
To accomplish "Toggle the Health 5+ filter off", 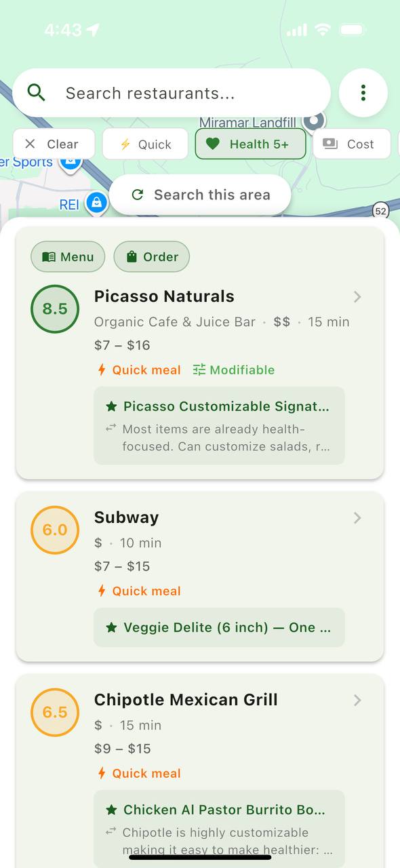I will tap(250, 144).
